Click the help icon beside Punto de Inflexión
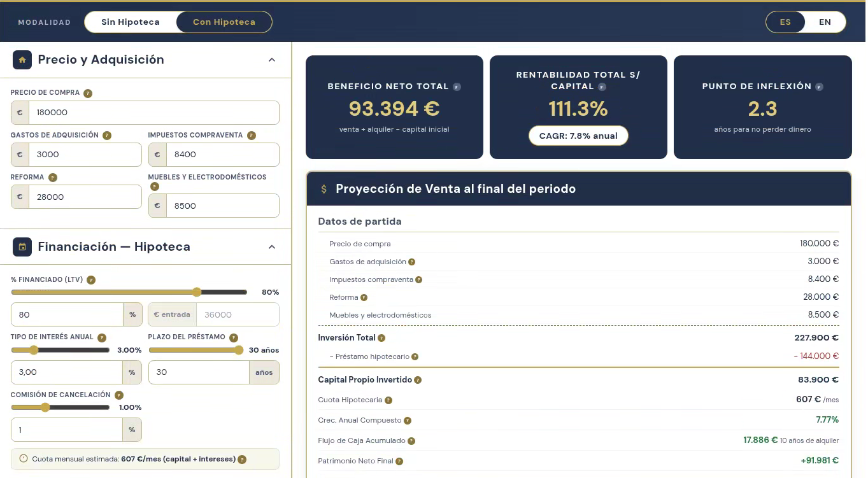The height and width of the screenshot is (478, 868). pyautogui.click(x=819, y=87)
